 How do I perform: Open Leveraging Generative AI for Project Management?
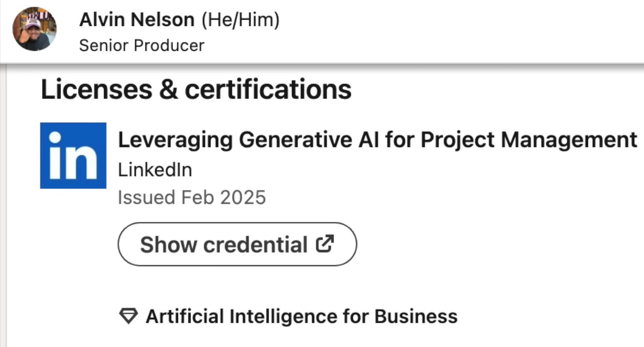click(377, 140)
